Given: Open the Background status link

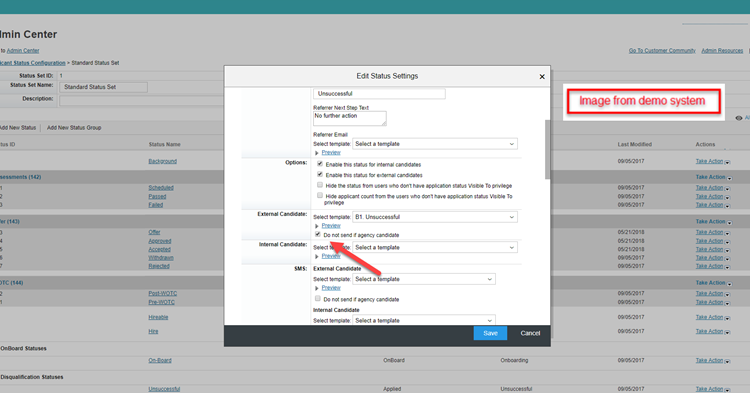Looking at the screenshot, I should coord(163,161).
